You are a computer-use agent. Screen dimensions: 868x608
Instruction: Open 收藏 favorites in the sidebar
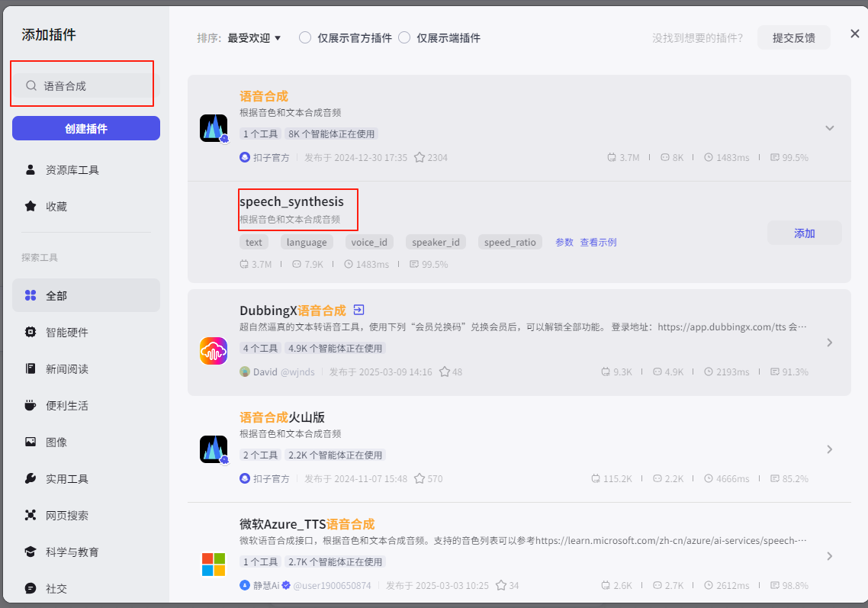[85, 207]
